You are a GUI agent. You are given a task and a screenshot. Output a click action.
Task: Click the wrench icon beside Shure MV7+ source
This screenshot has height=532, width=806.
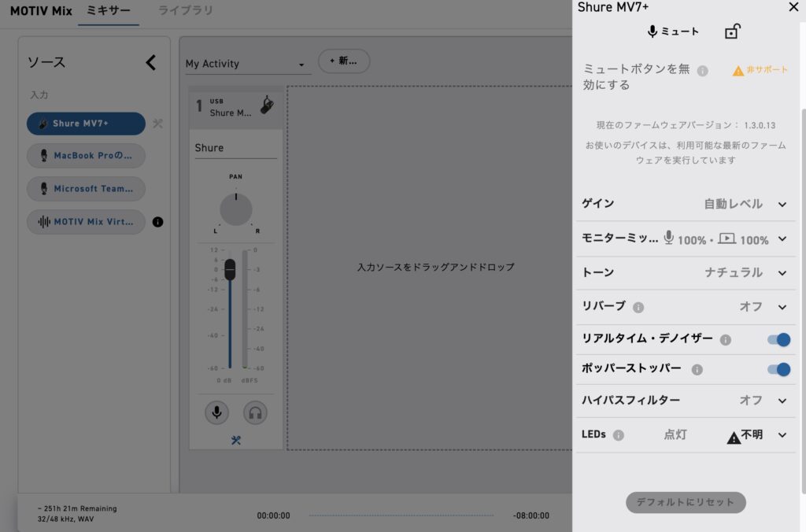[x=157, y=124]
